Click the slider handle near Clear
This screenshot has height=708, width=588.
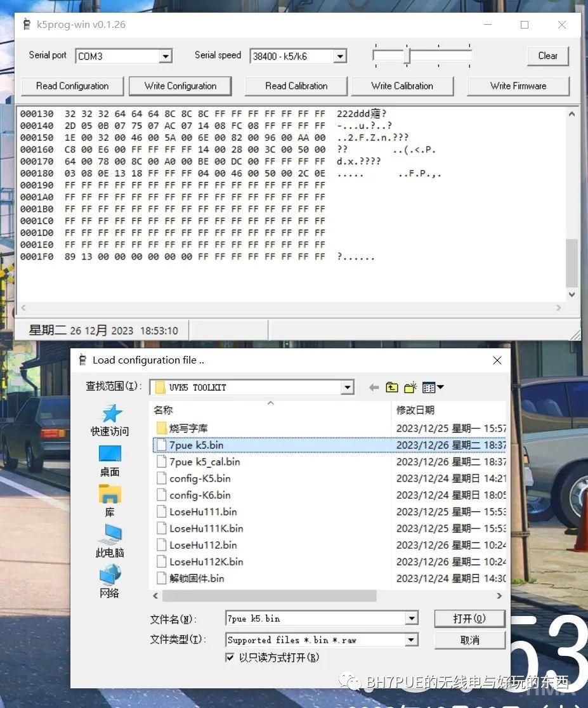(407, 56)
